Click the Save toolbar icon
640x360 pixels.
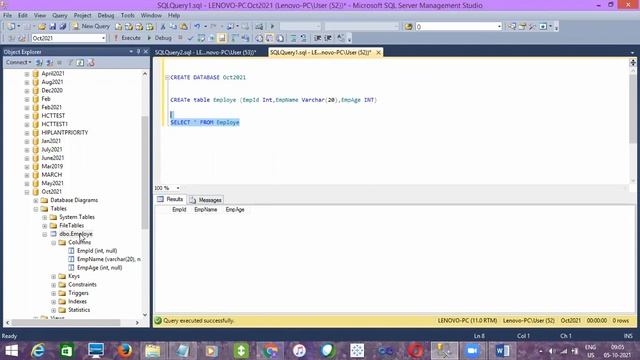pos(53,27)
